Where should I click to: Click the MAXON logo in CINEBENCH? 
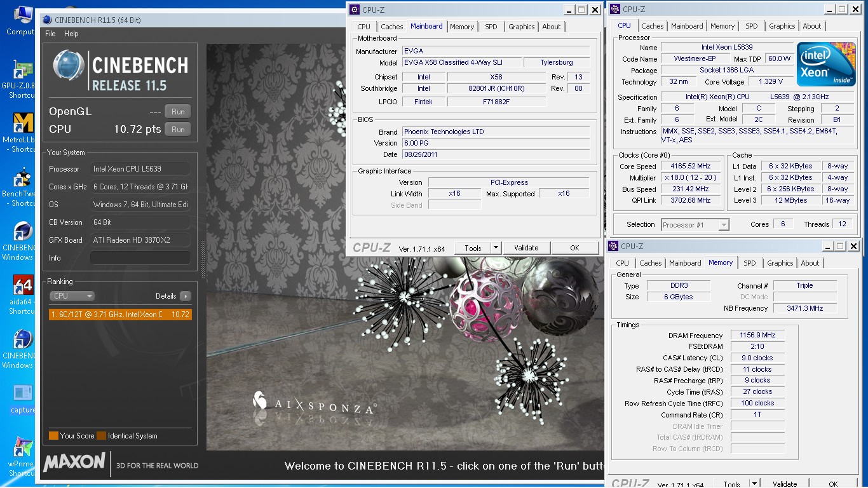pos(74,463)
